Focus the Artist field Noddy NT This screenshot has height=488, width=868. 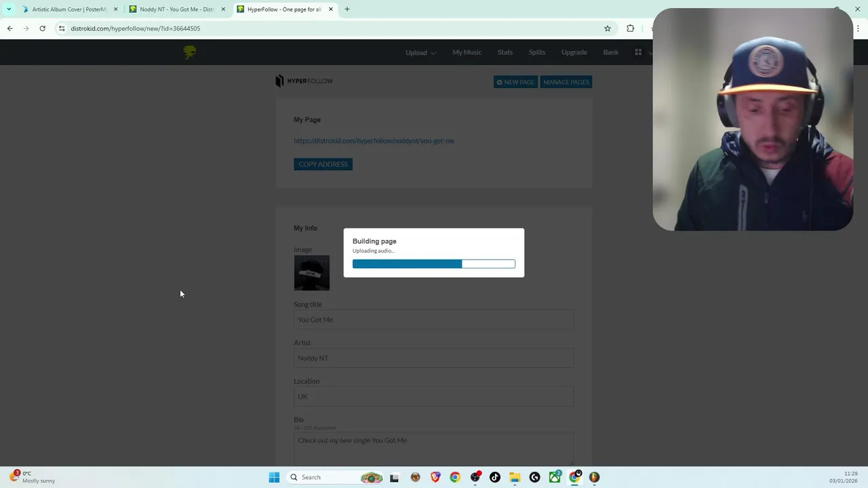coord(434,358)
